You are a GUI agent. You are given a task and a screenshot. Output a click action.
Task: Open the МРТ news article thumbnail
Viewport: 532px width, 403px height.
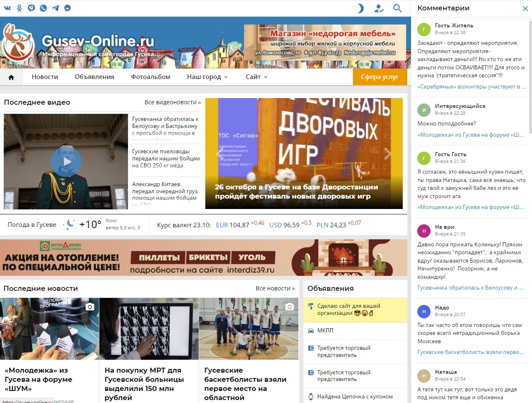[x=149, y=329]
